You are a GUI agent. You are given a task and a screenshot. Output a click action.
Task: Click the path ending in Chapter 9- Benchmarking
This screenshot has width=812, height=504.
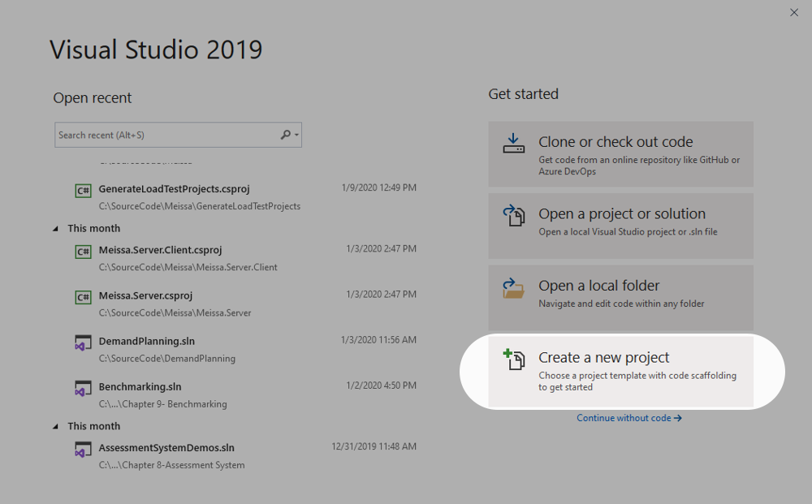pyautogui.click(x=162, y=403)
